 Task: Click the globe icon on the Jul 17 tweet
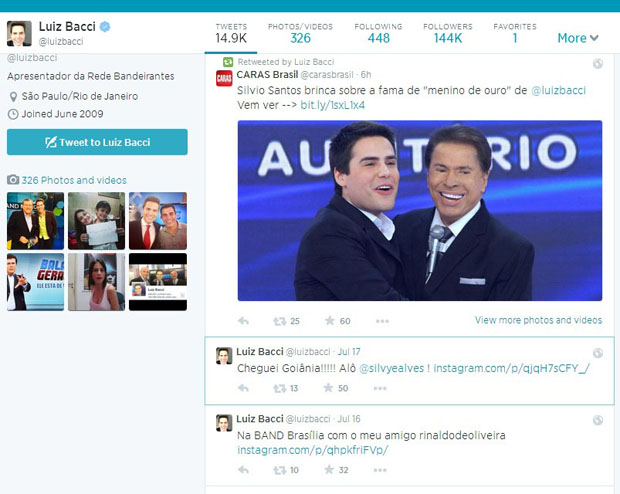(x=597, y=353)
